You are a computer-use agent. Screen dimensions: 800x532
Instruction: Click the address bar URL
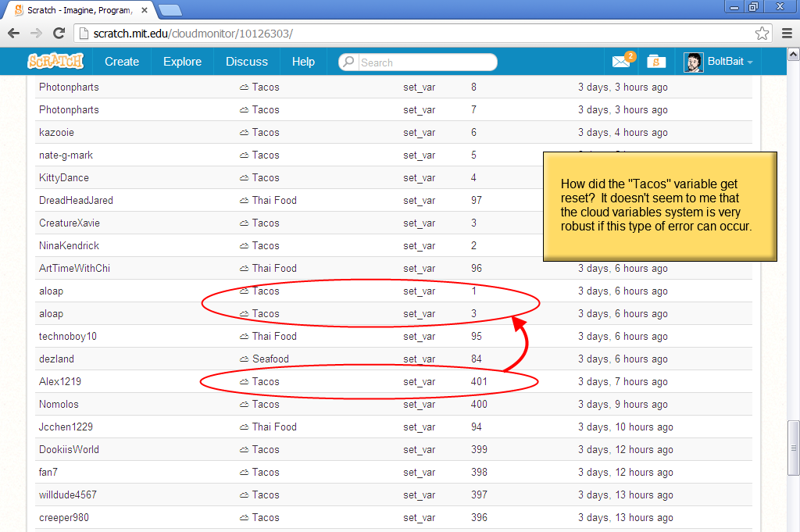(x=194, y=34)
